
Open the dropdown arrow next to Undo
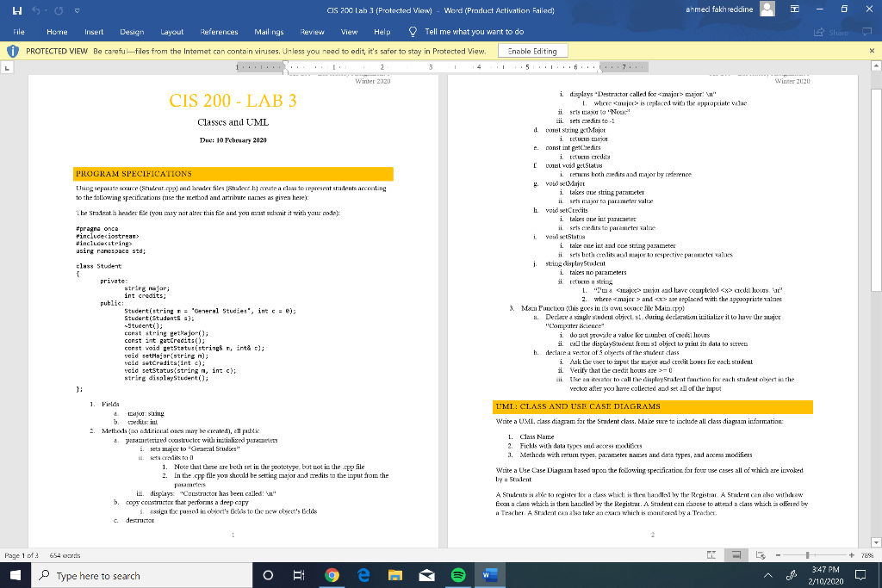pos(46,9)
